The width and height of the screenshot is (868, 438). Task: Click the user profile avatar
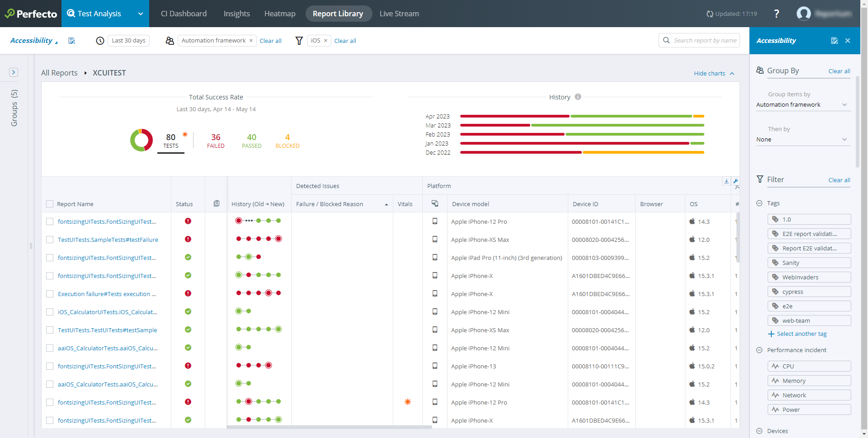[803, 14]
